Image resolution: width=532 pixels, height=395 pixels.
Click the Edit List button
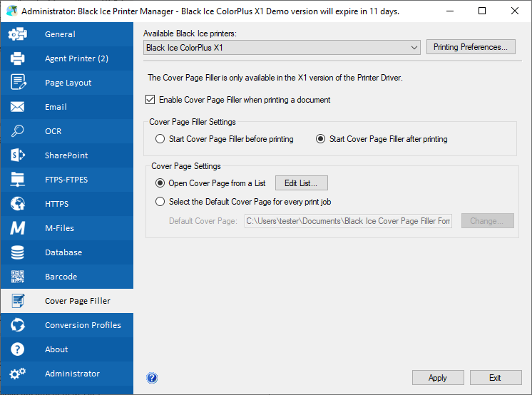click(x=301, y=183)
